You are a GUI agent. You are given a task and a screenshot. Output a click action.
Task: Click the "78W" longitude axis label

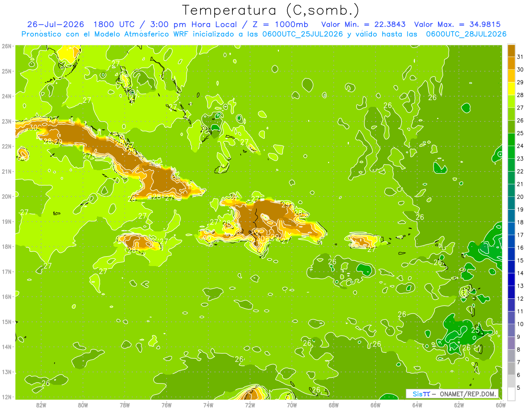125,405
